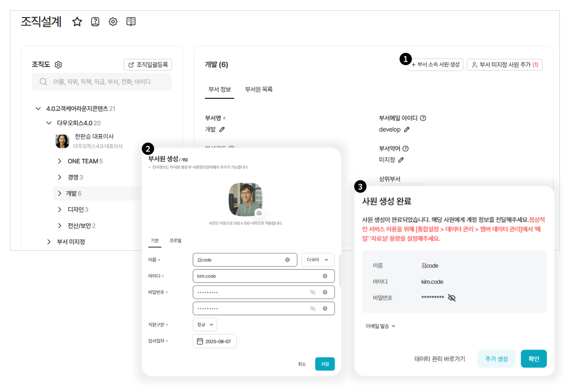The height and width of the screenshot is (392, 570).
Task: Toggle password visibility in 사원 생성 완료 dialog
Action: tap(452, 298)
